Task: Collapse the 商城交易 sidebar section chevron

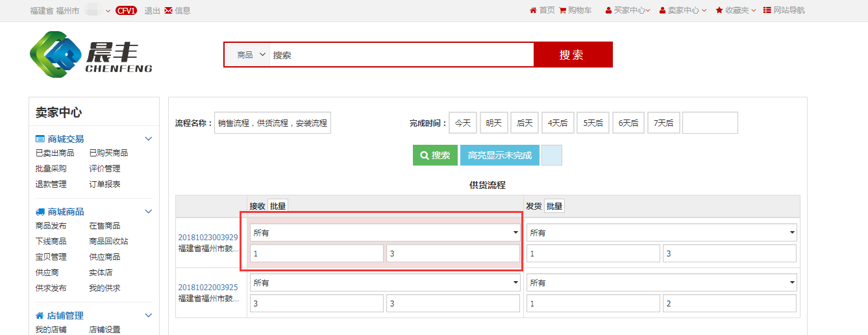Action: coord(148,139)
